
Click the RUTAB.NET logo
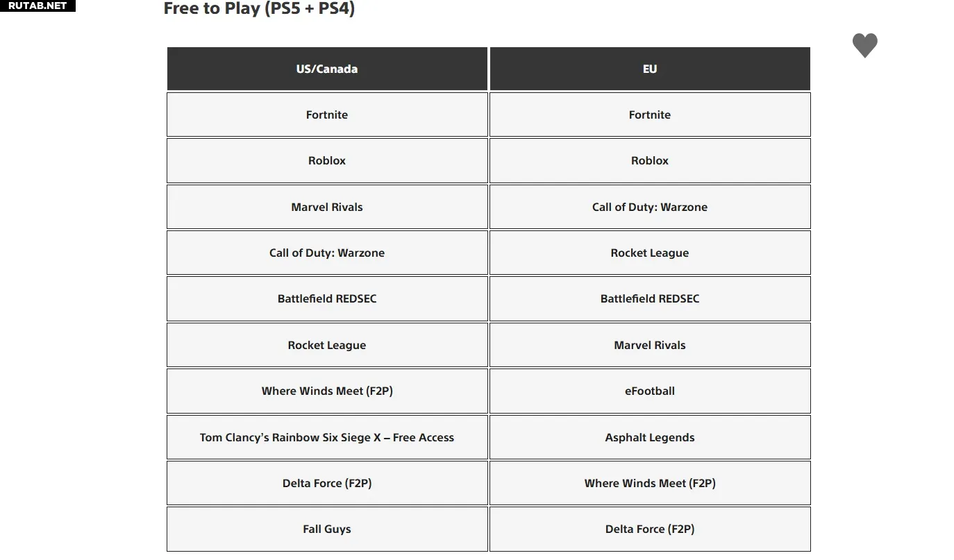tap(37, 6)
